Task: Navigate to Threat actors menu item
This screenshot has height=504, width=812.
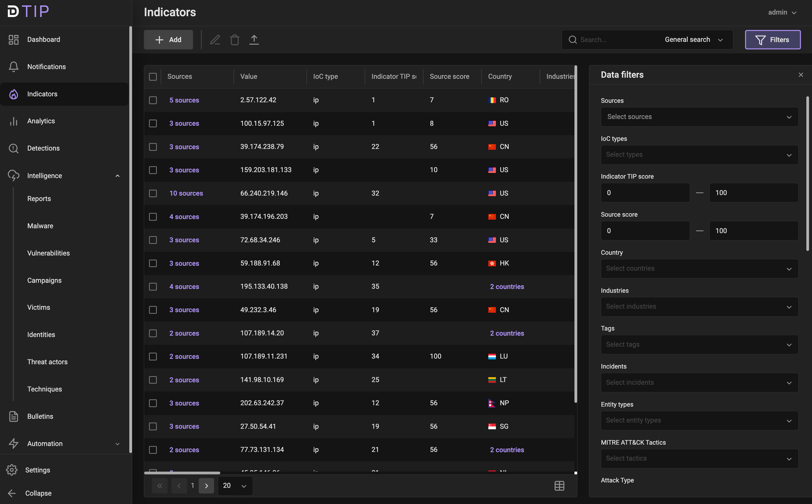Action: coord(47,362)
